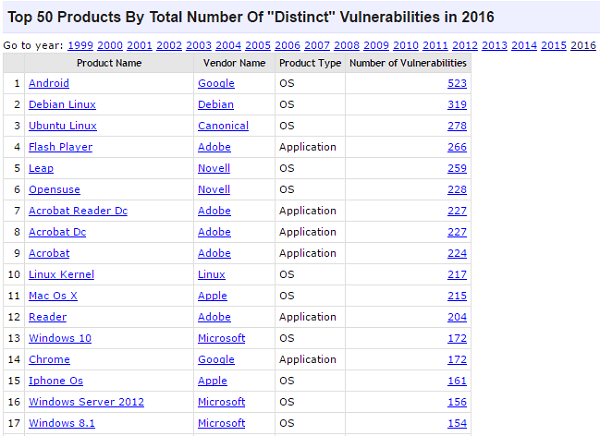Click the Number of Vulnerabilities column header

point(408,63)
